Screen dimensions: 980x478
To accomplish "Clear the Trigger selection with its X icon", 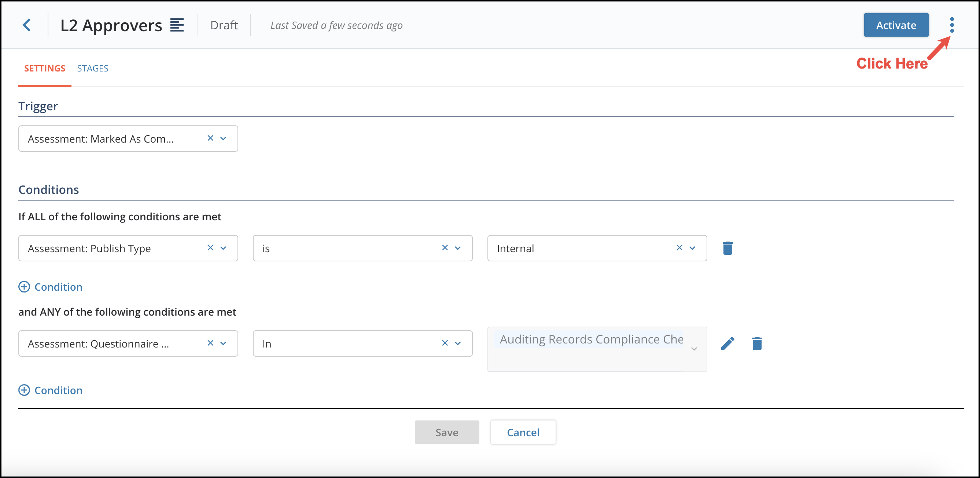I will point(210,138).
